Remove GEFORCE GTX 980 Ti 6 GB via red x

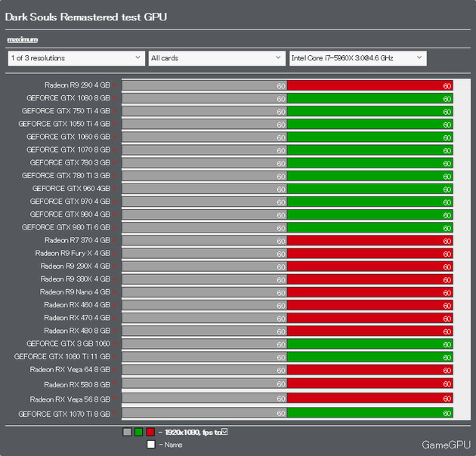coord(115,228)
